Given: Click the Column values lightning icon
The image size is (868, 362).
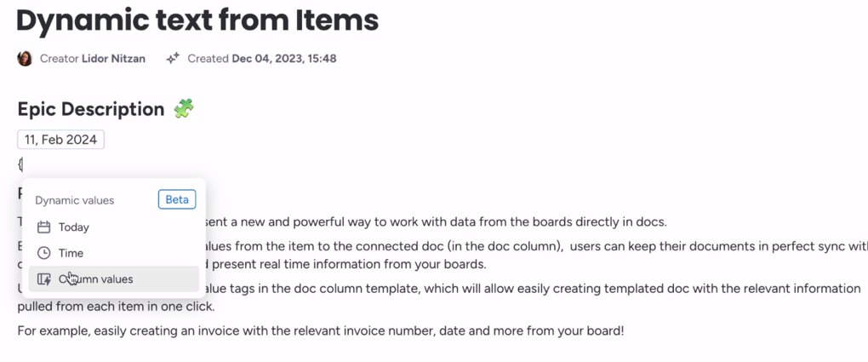Looking at the screenshot, I should pyautogui.click(x=43, y=279).
